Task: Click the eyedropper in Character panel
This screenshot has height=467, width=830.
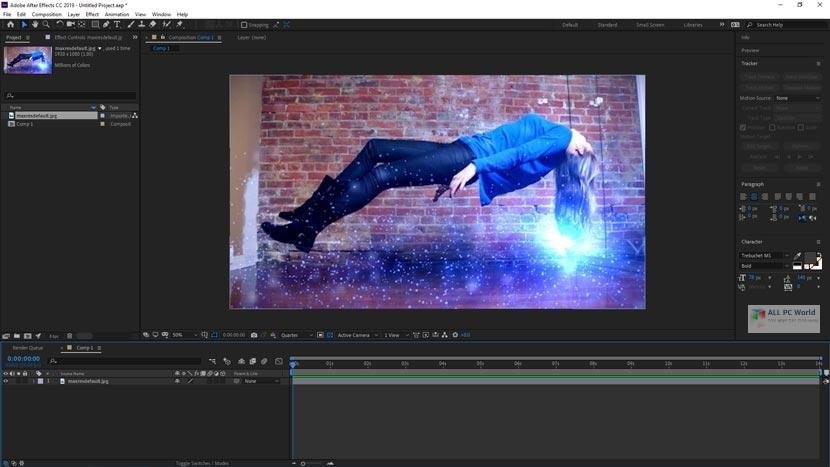Action: click(x=797, y=256)
